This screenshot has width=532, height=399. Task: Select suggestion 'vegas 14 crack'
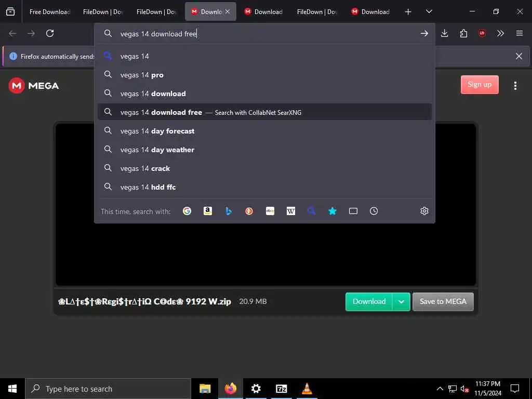[264, 168]
